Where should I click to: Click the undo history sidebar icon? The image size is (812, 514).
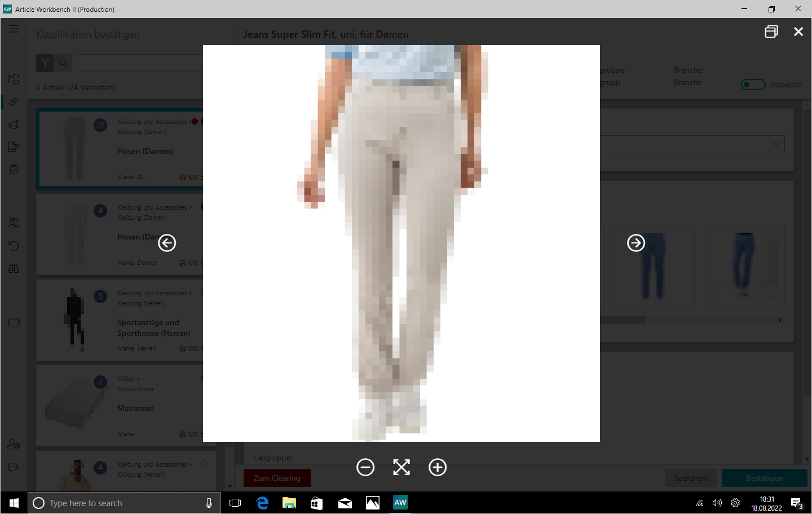coord(14,246)
